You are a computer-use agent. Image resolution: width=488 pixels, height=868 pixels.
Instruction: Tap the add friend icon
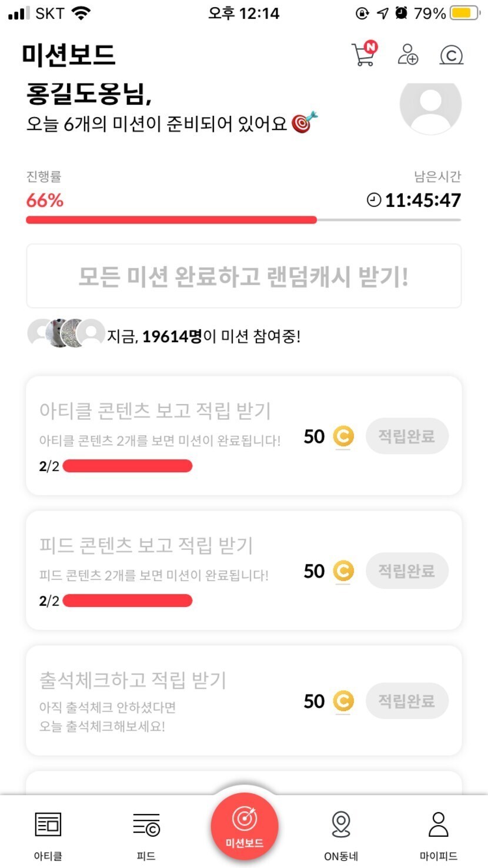407,55
